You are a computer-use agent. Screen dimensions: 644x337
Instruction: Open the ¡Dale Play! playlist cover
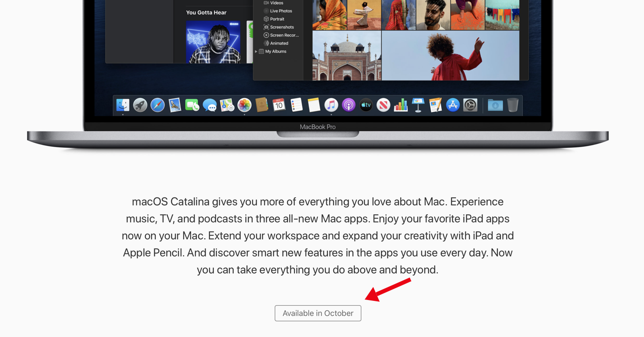click(x=213, y=42)
